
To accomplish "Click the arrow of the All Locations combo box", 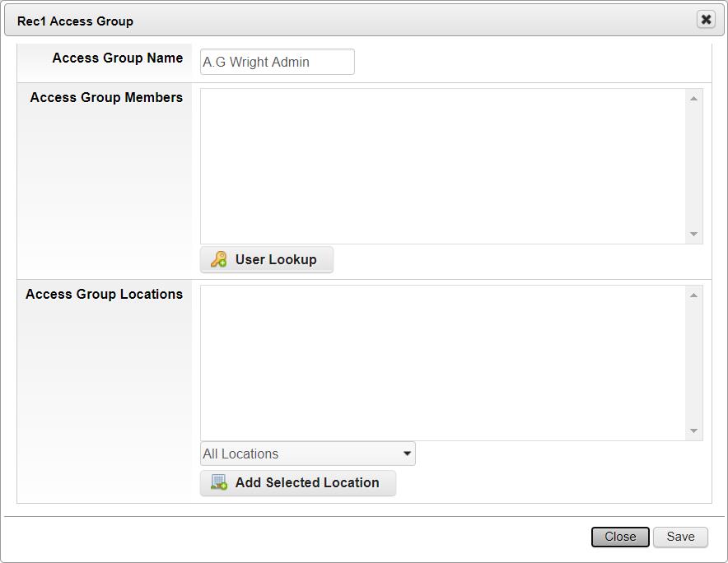I will pyautogui.click(x=407, y=454).
